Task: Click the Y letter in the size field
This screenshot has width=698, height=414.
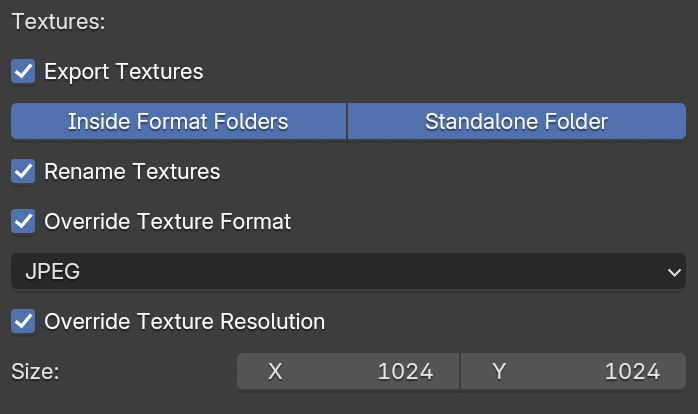Action: tap(499, 372)
